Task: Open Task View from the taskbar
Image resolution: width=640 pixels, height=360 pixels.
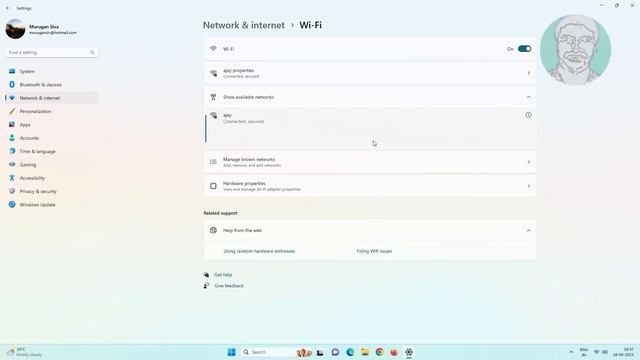Action: pos(320,352)
